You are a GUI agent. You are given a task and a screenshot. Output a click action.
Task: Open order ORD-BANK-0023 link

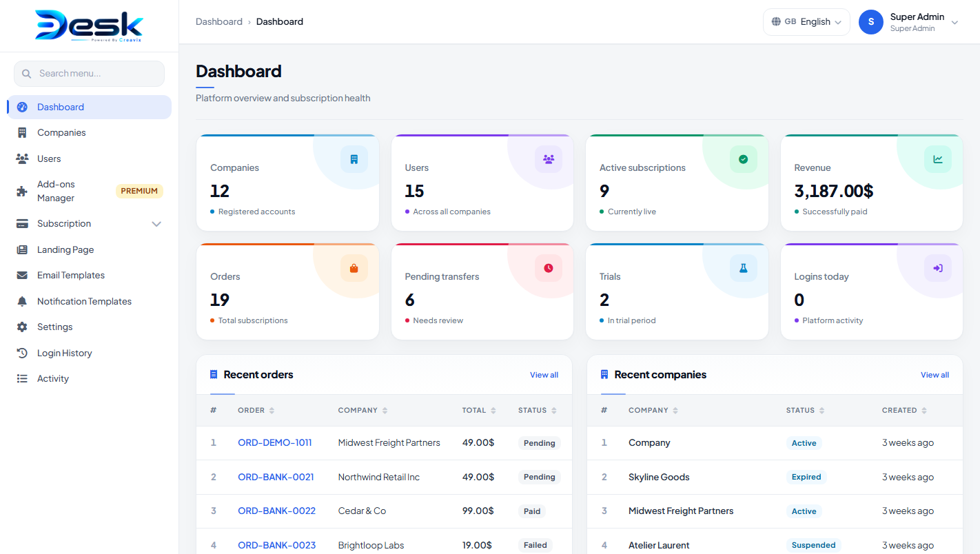tap(276, 545)
